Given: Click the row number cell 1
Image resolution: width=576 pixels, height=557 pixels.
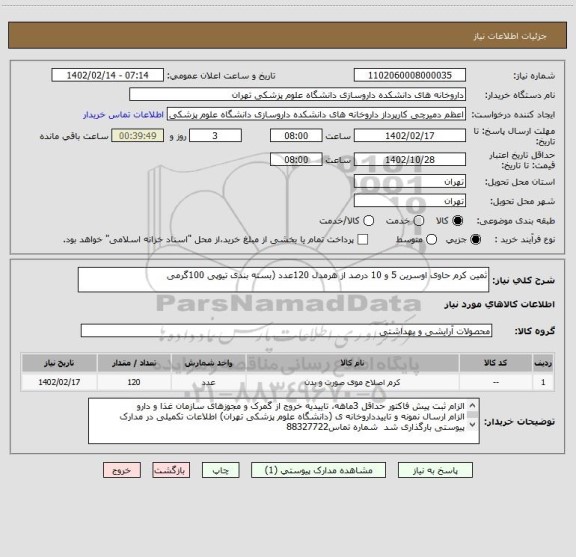Looking at the screenshot, I should (543, 382).
